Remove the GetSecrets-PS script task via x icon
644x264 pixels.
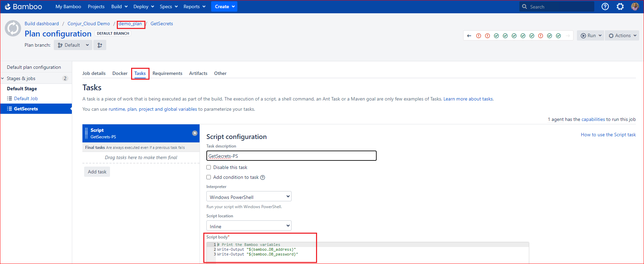pos(195,133)
